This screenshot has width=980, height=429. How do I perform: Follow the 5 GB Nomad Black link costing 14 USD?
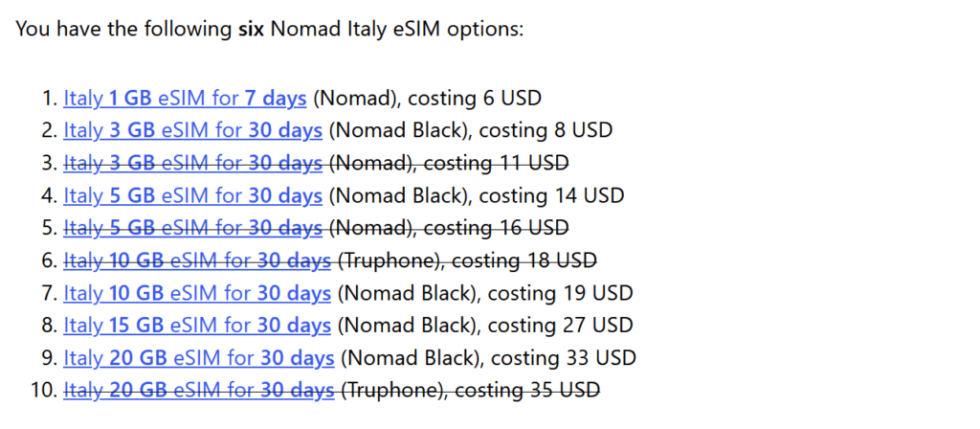pyautogui.click(x=192, y=195)
